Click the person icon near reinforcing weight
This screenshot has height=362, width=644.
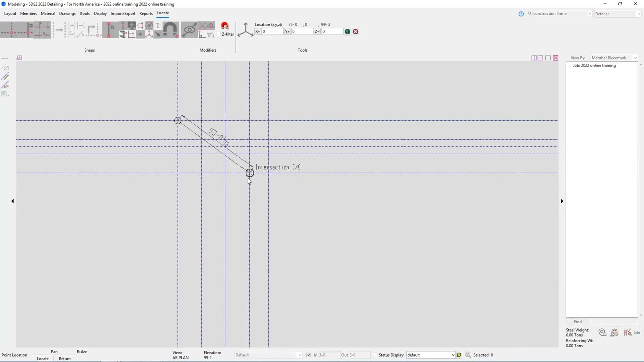(x=614, y=333)
